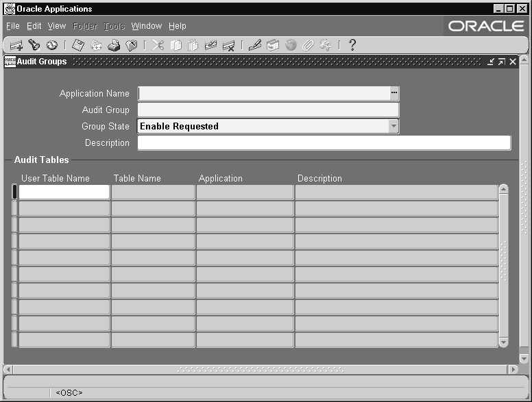
Task: Click into the Audit Group field
Action: click(268, 110)
